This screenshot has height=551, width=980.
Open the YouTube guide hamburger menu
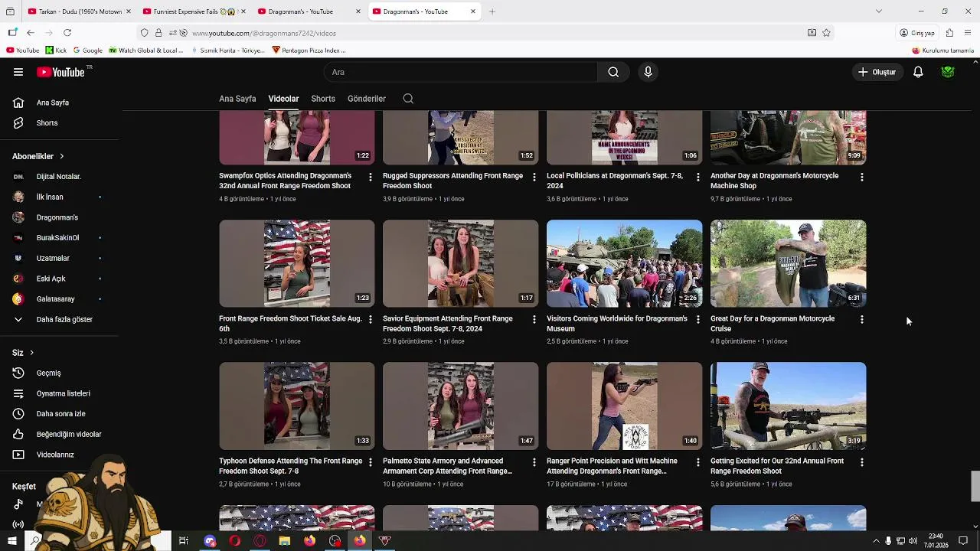click(x=18, y=72)
